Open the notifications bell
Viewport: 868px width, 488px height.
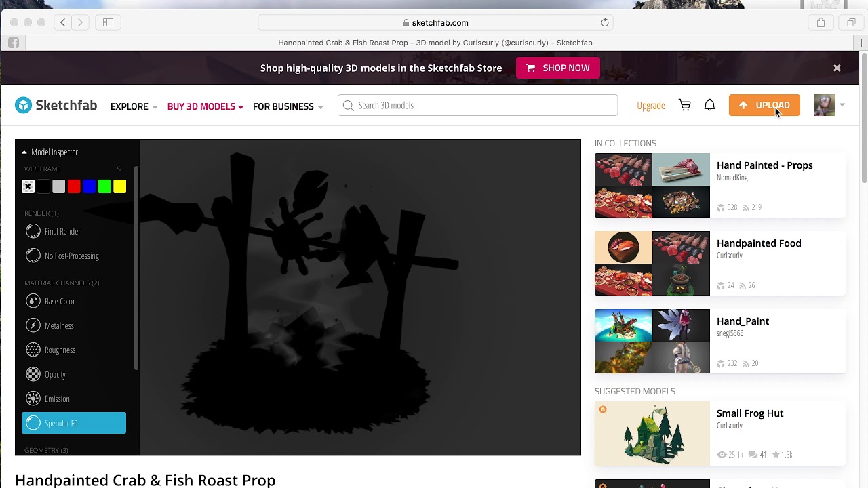point(709,105)
